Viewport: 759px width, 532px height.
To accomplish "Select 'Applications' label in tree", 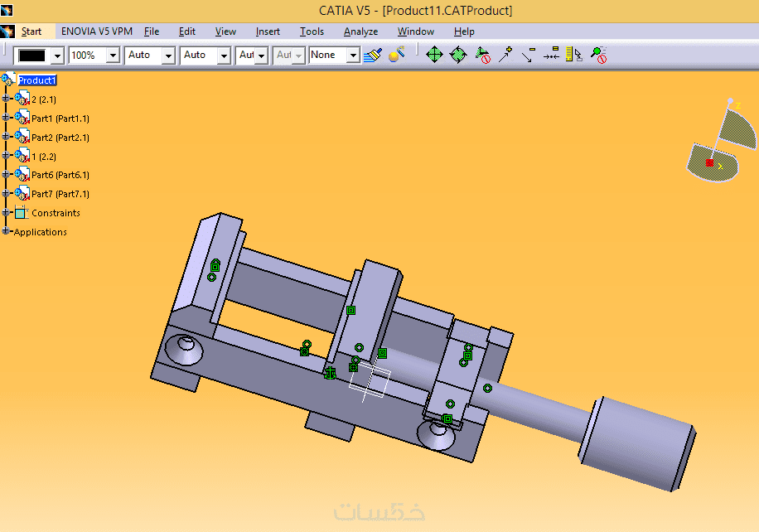I will point(40,232).
